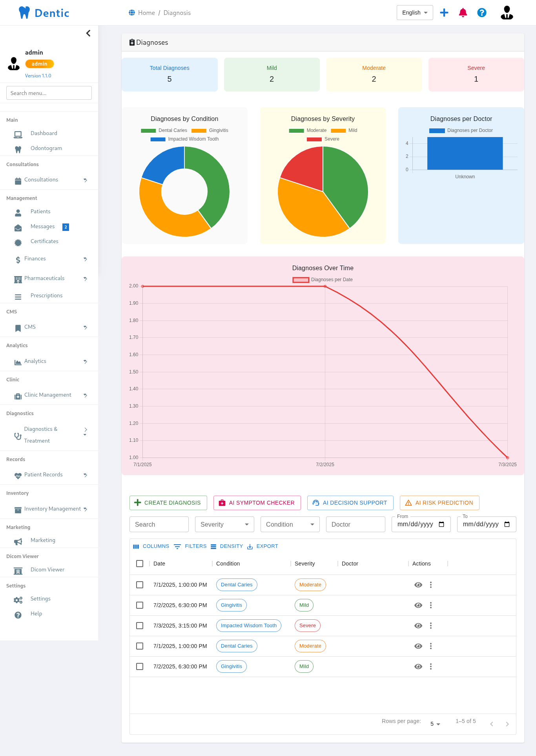Go to next page of the table
Viewport: 536px width, 756px height.
pyautogui.click(x=507, y=724)
